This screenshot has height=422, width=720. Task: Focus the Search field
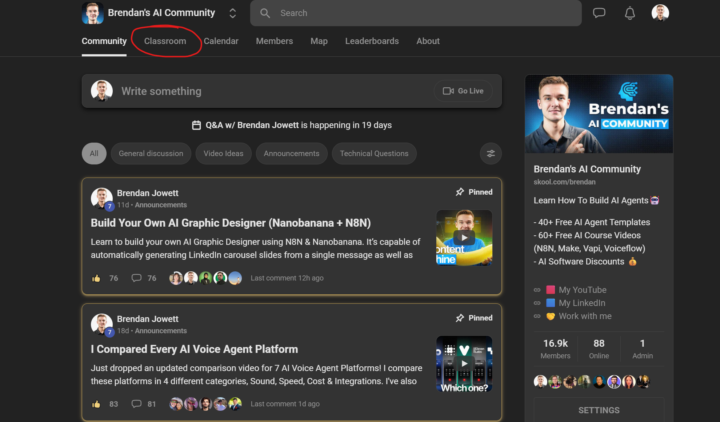click(x=416, y=13)
